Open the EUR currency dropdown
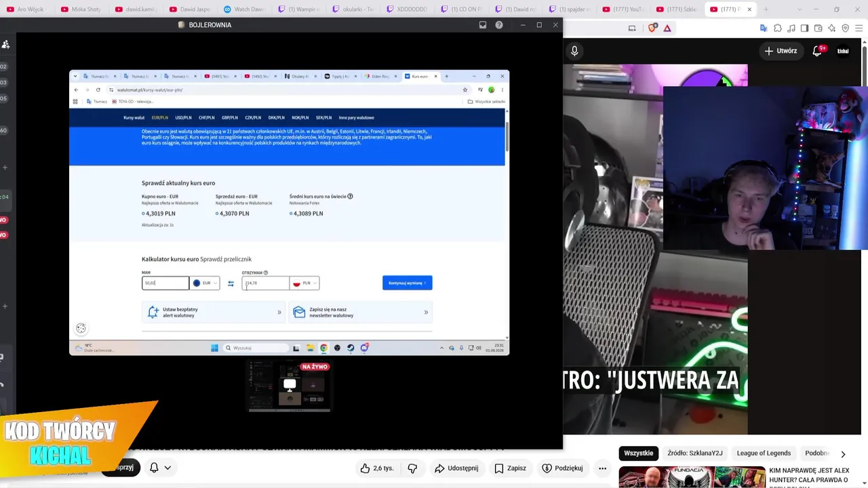Image resolution: width=868 pixels, height=488 pixels. 205,283
